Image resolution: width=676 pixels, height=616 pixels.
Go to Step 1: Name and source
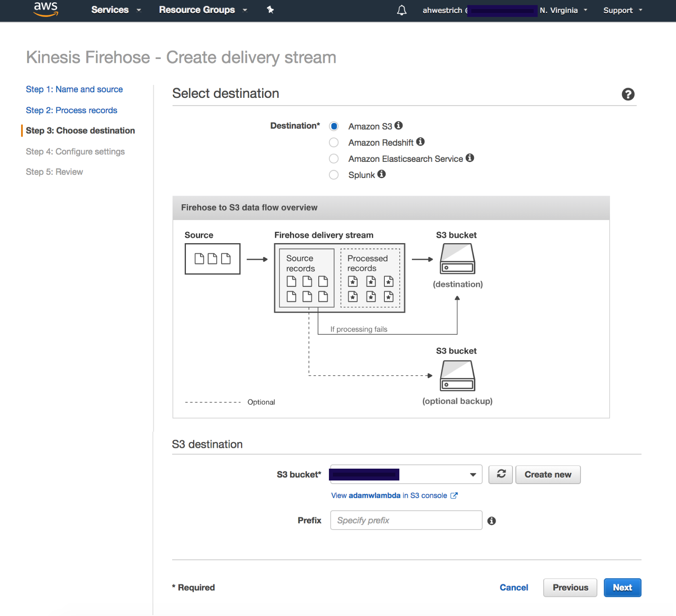tap(74, 90)
